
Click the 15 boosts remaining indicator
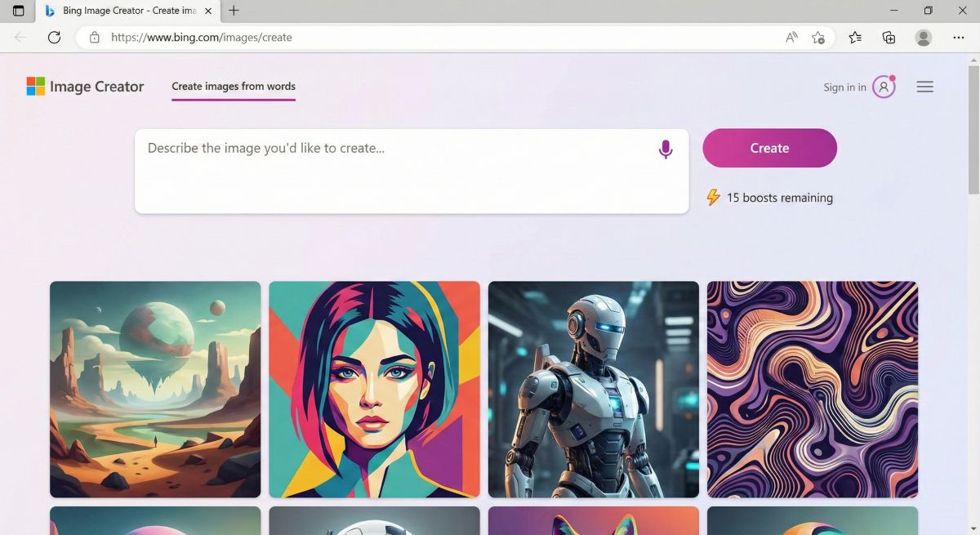777,198
